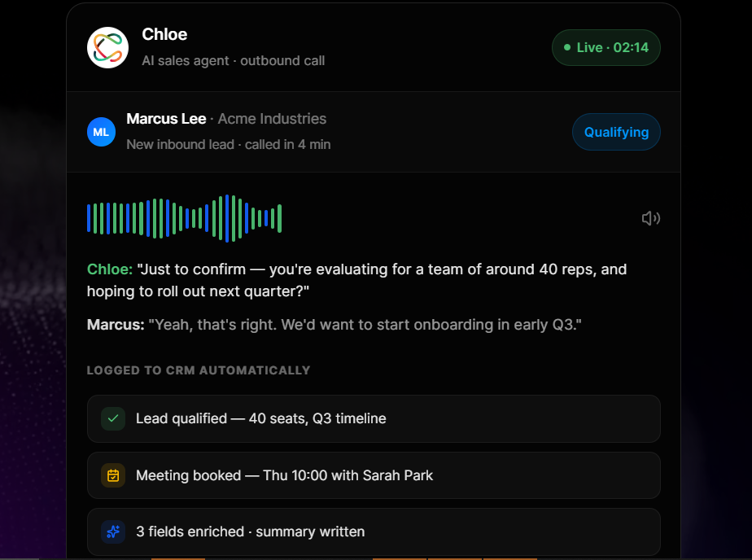Screen dimensions: 752x560
Task: Click the yellow calendar meeting booked icon
Action: pyautogui.click(x=113, y=475)
